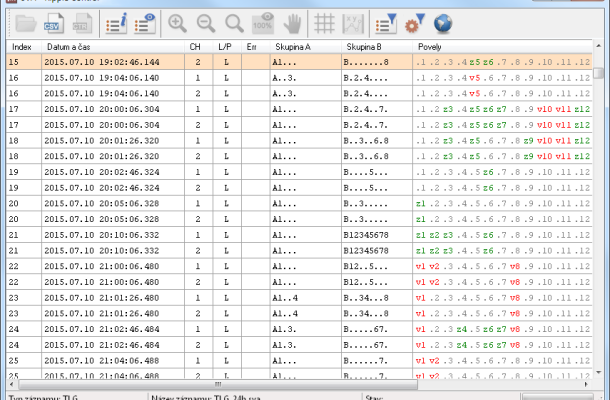Click the Povely column header
This screenshot has width=610, height=400.
point(433,46)
